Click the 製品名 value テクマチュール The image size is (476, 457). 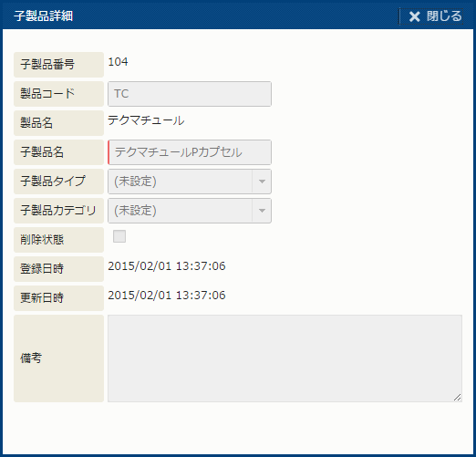pos(146,120)
